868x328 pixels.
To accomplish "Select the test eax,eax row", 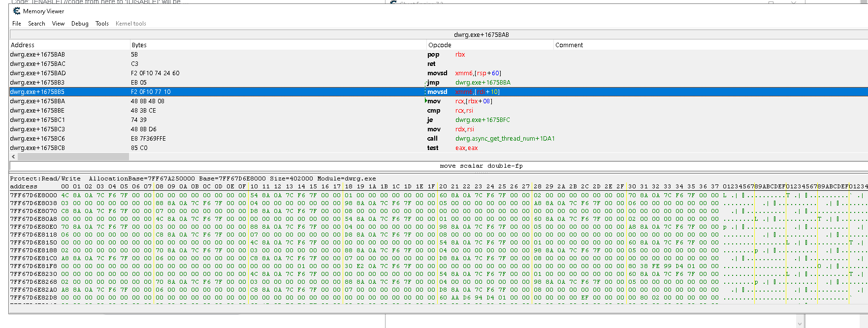I will point(439,148).
